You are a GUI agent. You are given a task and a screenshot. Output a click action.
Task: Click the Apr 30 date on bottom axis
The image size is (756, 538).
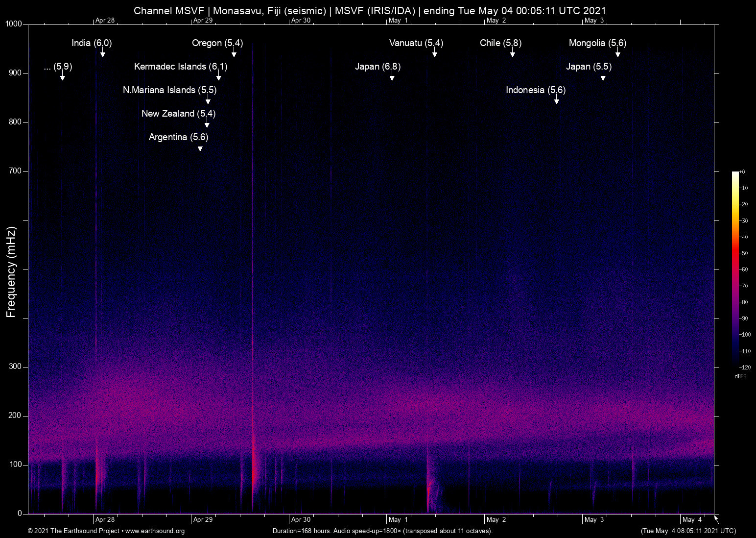click(x=301, y=520)
